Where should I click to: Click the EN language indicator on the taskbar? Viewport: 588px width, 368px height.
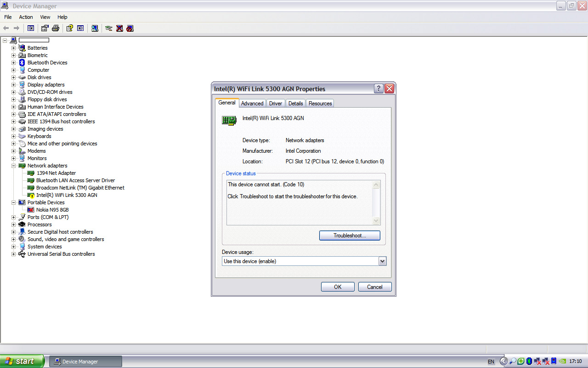click(491, 362)
